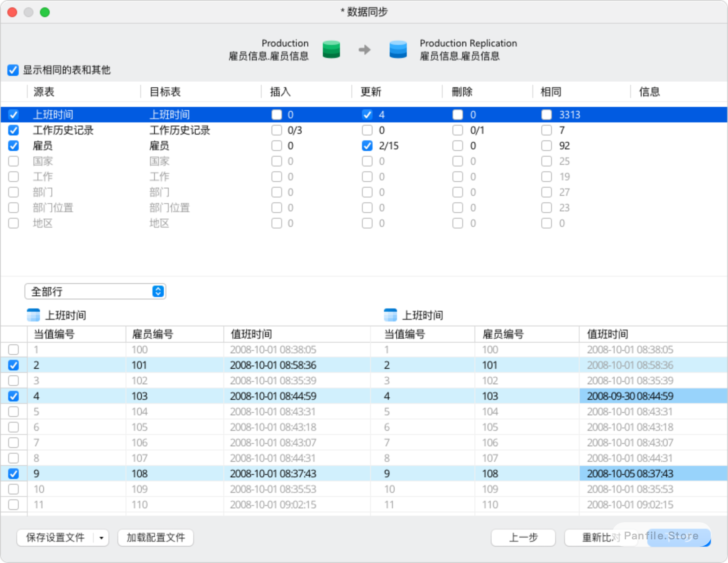Click the green Production source database icon
728x563 pixels.
pos(331,49)
